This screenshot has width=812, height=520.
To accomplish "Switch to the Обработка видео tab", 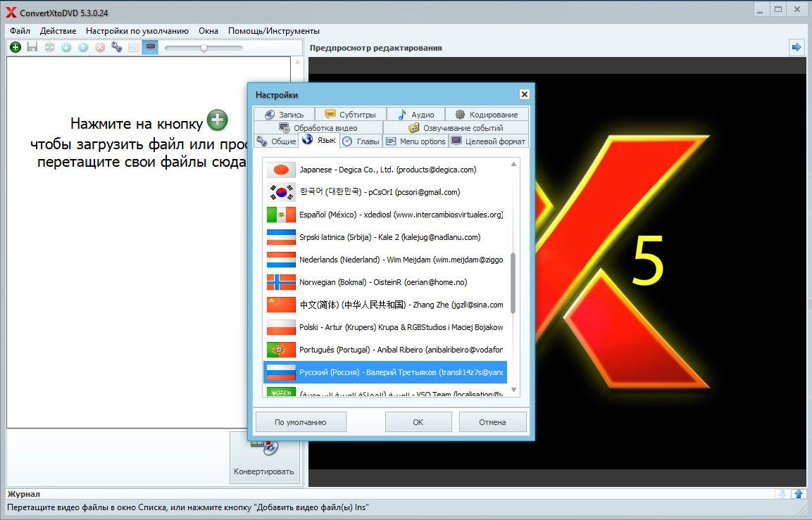I will click(318, 128).
